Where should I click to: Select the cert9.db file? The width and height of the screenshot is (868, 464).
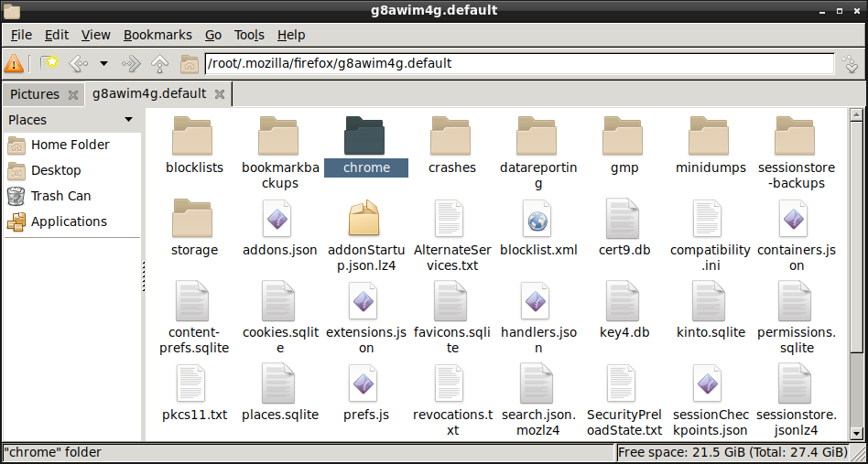pos(624,228)
